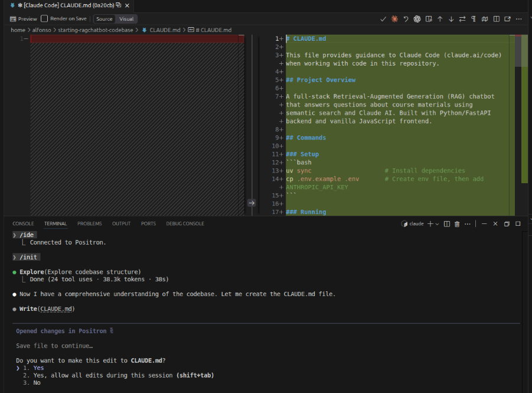This screenshot has width=532, height=393.
Task: Kill the terminal using the trash icon
Action: 457,223
